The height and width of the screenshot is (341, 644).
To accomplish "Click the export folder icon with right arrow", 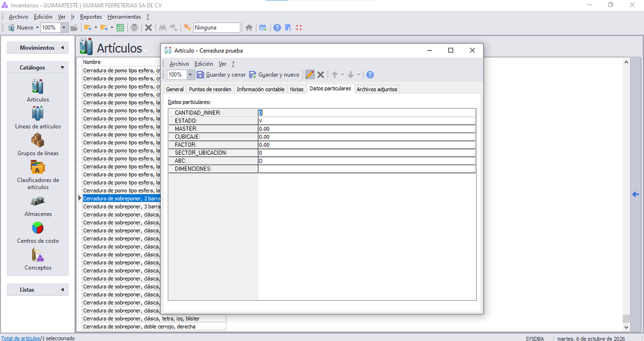I will click(104, 28).
